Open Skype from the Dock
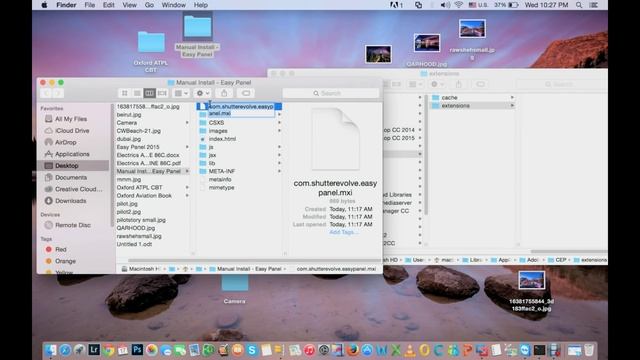 (x=252, y=350)
